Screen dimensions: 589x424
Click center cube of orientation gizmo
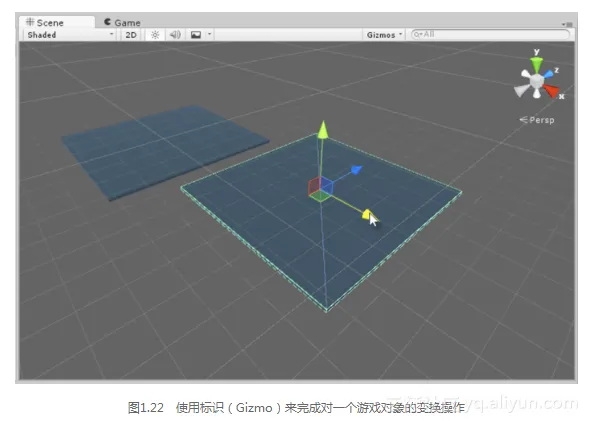(537, 81)
